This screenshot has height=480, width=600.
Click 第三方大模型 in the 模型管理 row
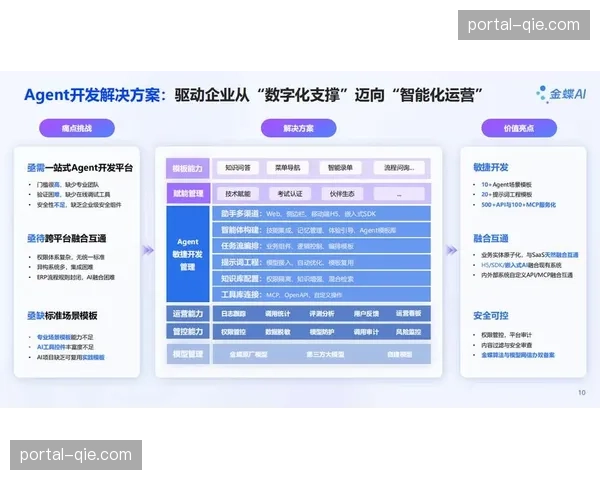click(x=325, y=354)
